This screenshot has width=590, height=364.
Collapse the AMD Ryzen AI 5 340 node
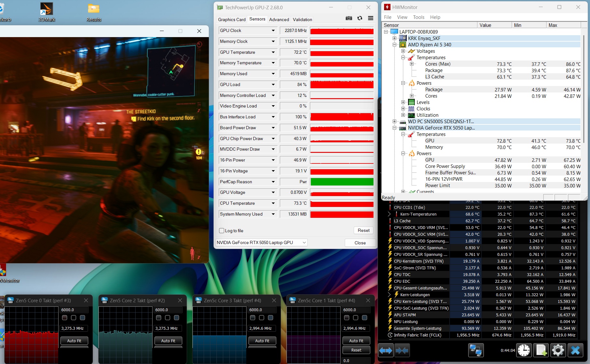(x=395, y=45)
